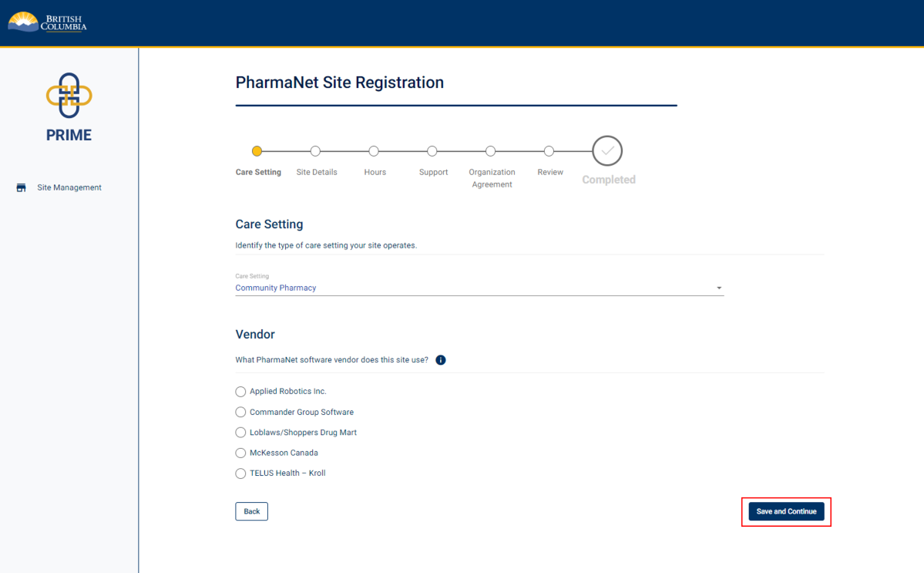Go to the Support step
Screen dimensions: 924x573
[432, 151]
